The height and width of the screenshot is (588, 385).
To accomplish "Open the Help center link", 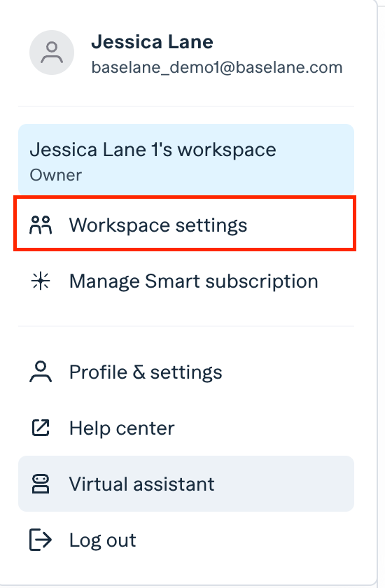I will pyautogui.click(x=186, y=428).
